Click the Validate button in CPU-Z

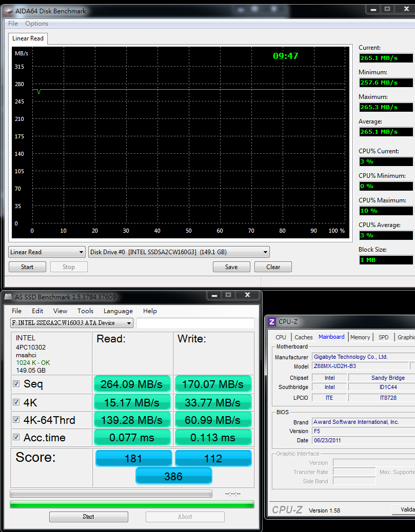pyautogui.click(x=404, y=509)
